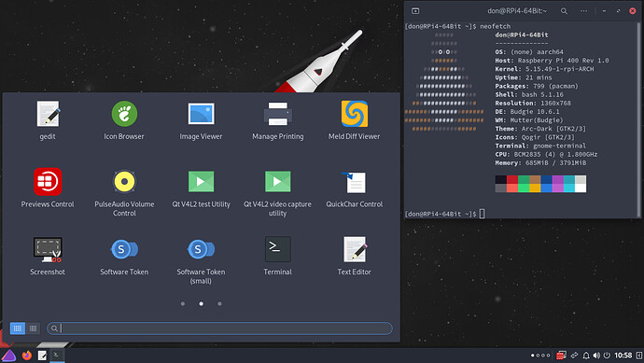Switch to the third workspace dot
The width and height of the screenshot is (644, 363).
click(543, 356)
